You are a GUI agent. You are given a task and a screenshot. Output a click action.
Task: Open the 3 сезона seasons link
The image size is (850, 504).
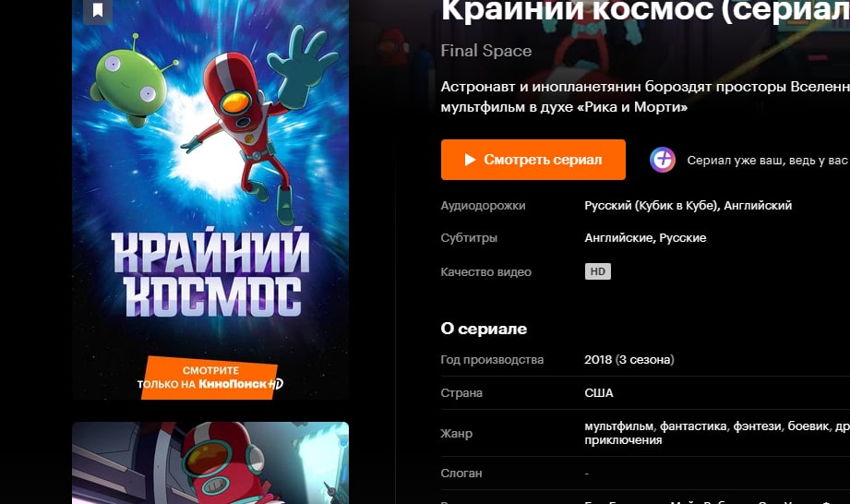click(x=644, y=360)
